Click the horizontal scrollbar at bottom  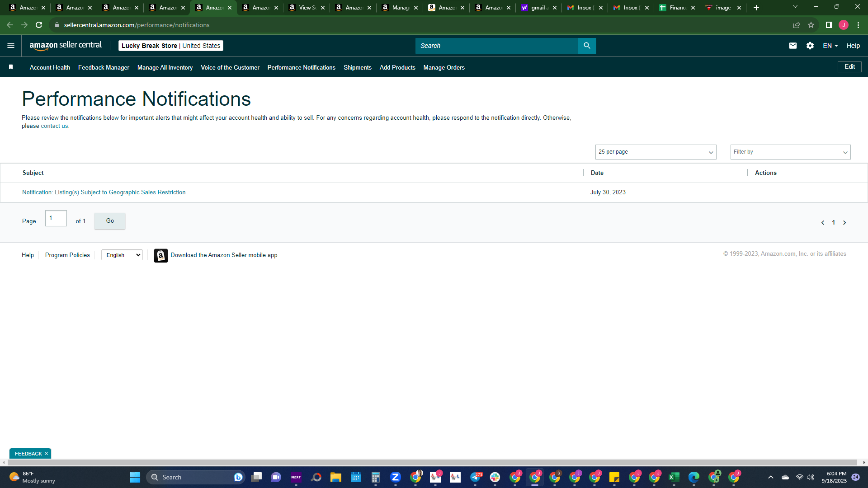click(x=432, y=463)
